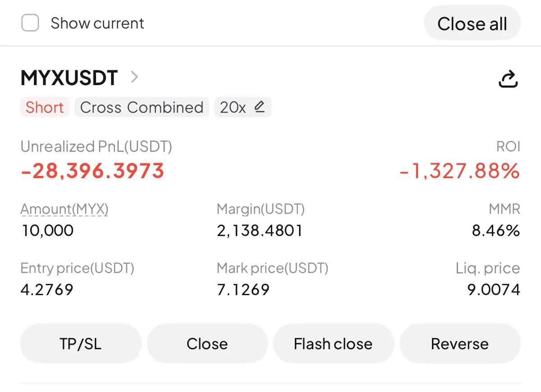Select the Cross Combined margin mode tag
This screenshot has width=541, height=392.
(142, 107)
